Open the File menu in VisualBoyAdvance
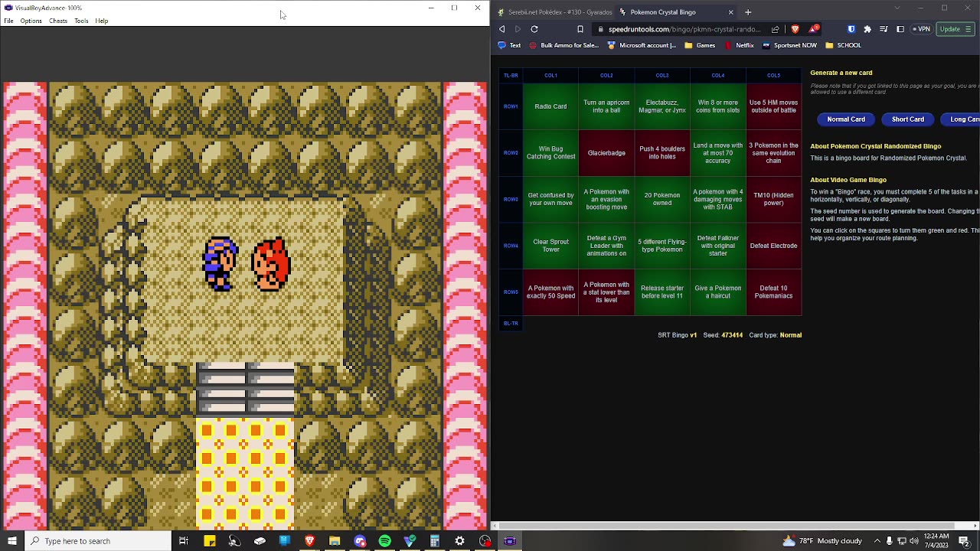This screenshot has width=980, height=551. [8, 21]
